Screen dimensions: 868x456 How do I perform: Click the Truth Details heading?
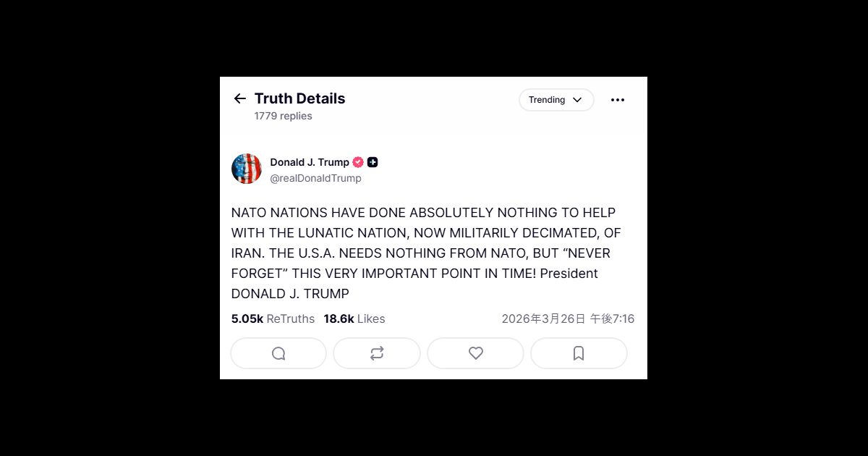[x=299, y=98]
